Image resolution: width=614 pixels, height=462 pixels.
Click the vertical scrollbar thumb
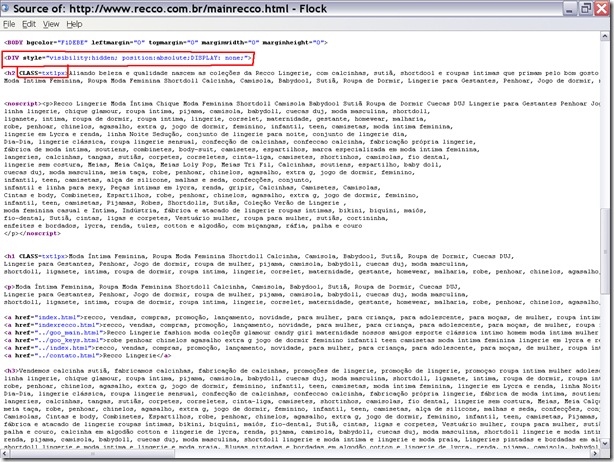pos(605,251)
